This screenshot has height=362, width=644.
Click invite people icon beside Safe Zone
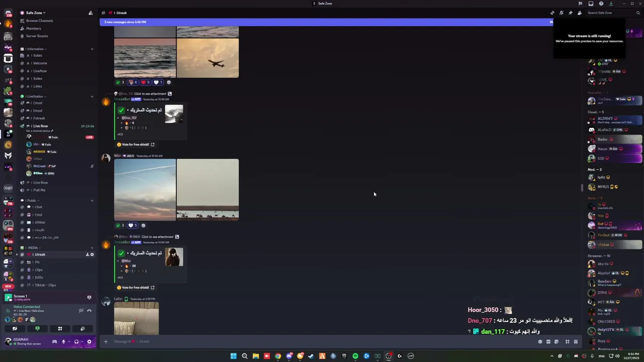pyautogui.click(x=91, y=13)
